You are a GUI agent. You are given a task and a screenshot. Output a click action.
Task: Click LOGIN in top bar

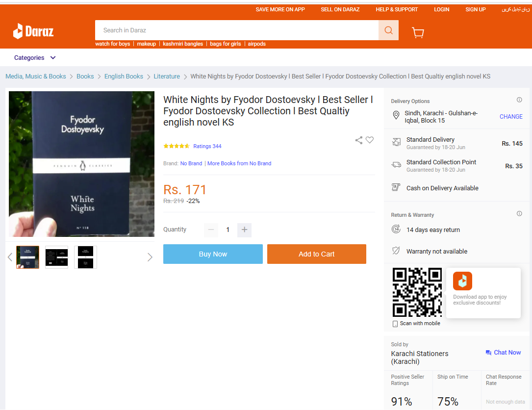(441, 9)
